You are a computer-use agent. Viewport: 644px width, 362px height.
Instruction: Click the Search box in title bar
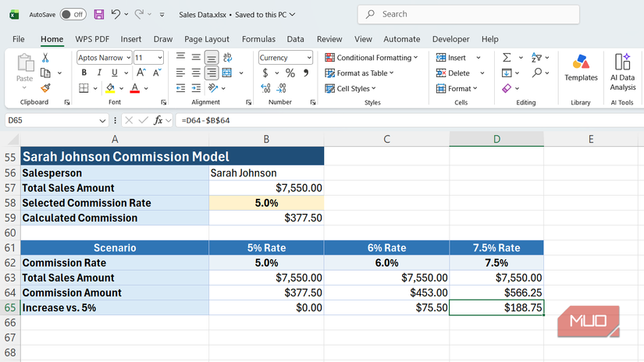468,14
